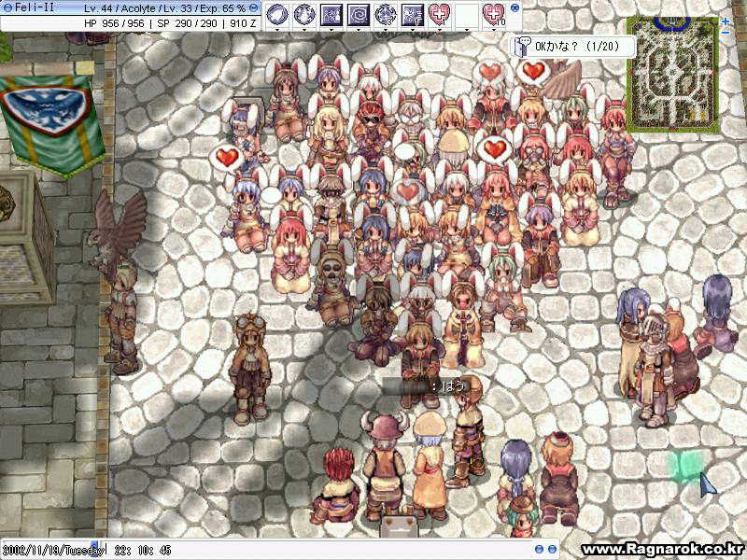The width and height of the screenshot is (747, 560).
Task: Toggle the round button left of Feli-II name
Action: click(x=7, y=7)
